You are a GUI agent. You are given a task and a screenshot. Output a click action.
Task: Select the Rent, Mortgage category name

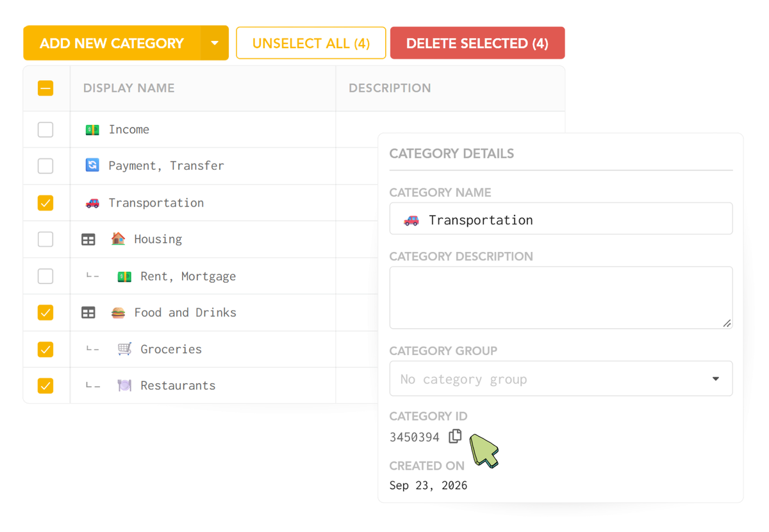coord(188,277)
